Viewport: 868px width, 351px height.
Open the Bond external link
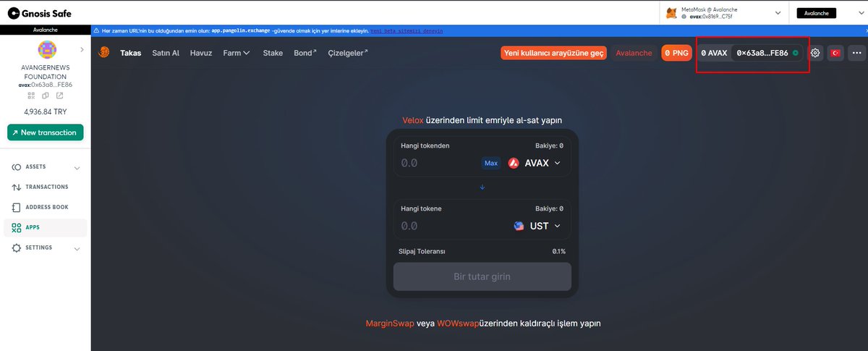click(x=305, y=53)
